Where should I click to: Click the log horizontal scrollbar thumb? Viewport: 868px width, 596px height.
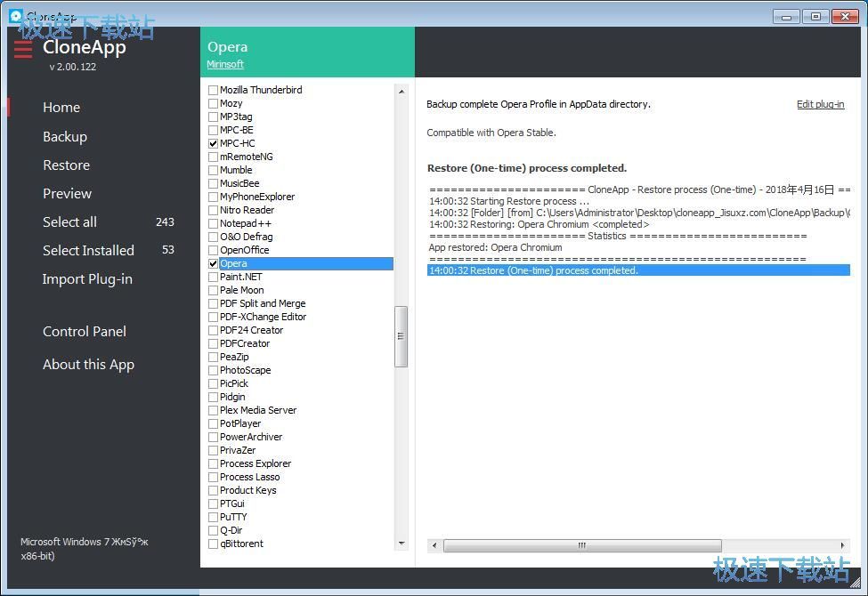point(582,545)
